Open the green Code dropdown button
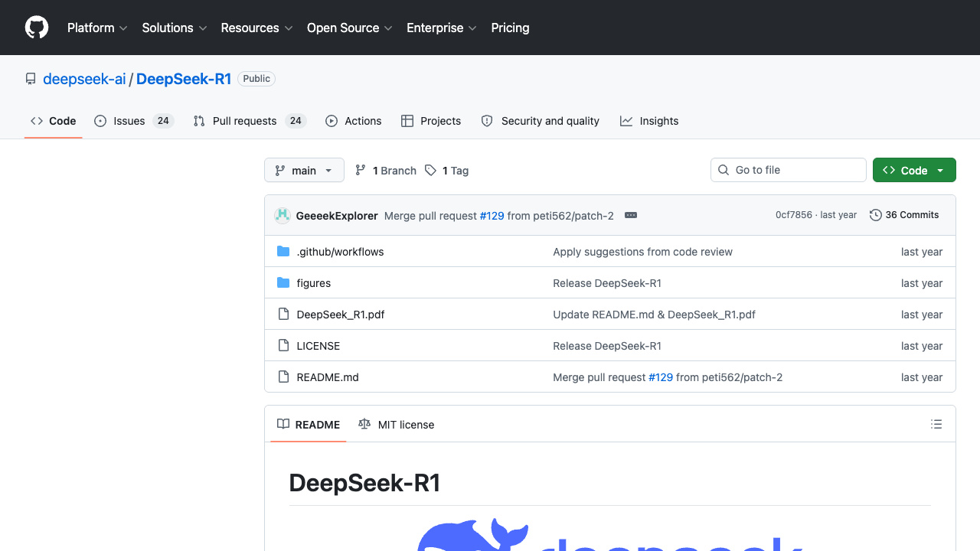Screen dimensions: 980x551 pos(914,170)
